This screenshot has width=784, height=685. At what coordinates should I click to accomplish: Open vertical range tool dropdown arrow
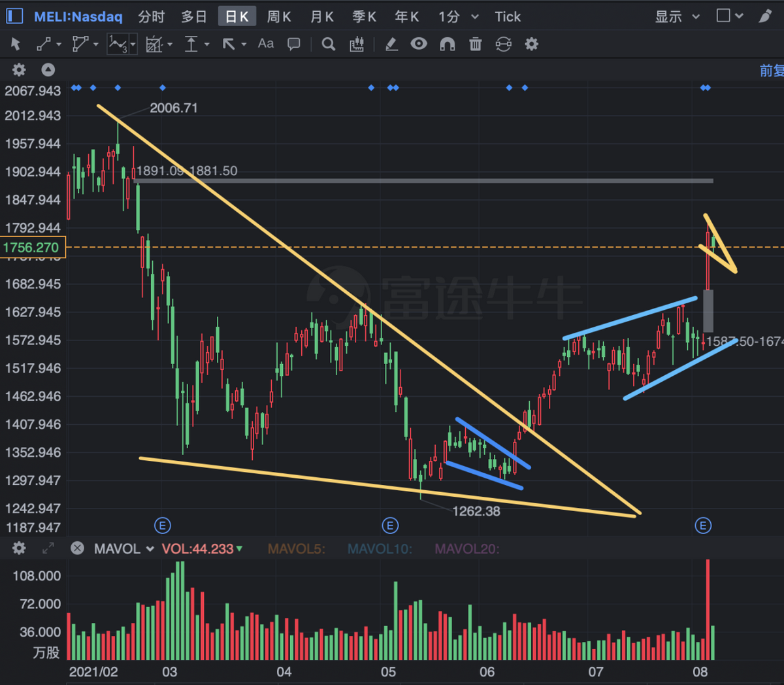coord(206,44)
